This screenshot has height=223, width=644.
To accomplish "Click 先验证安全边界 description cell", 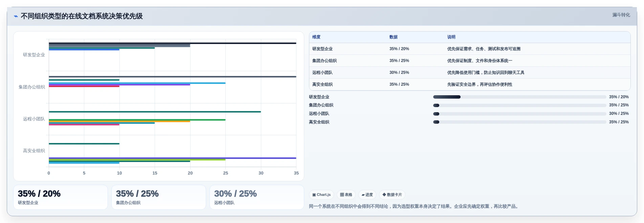I will coord(480,84).
